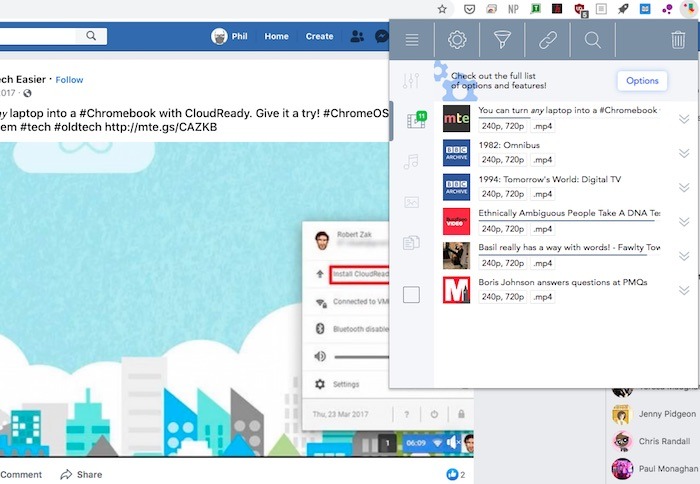
Task: Click the trash can to clear the list
Action: point(678,40)
